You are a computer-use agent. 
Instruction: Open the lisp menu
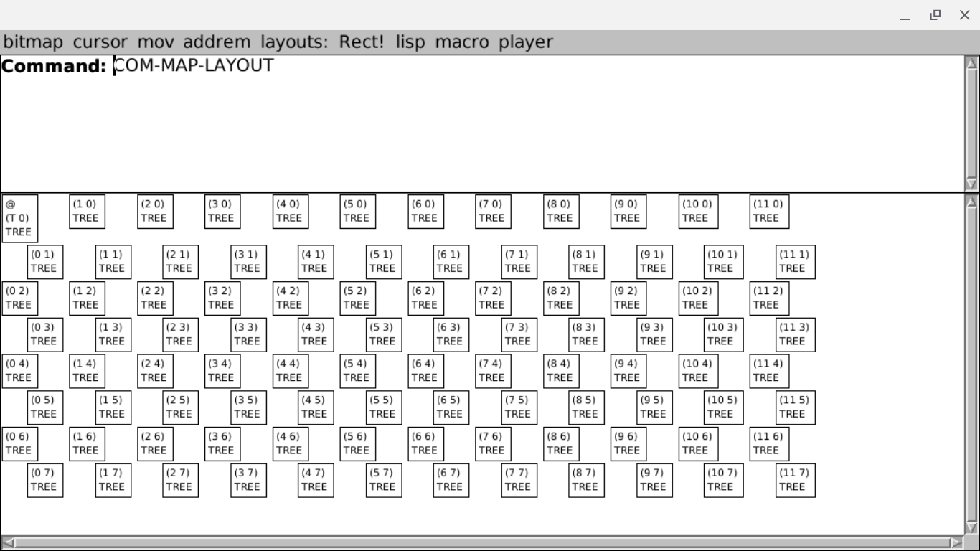tap(410, 42)
